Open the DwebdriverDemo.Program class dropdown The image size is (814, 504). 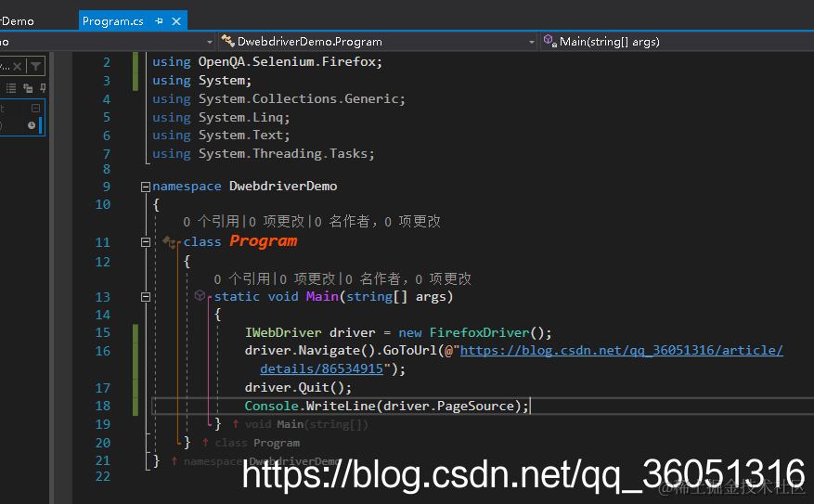click(532, 42)
